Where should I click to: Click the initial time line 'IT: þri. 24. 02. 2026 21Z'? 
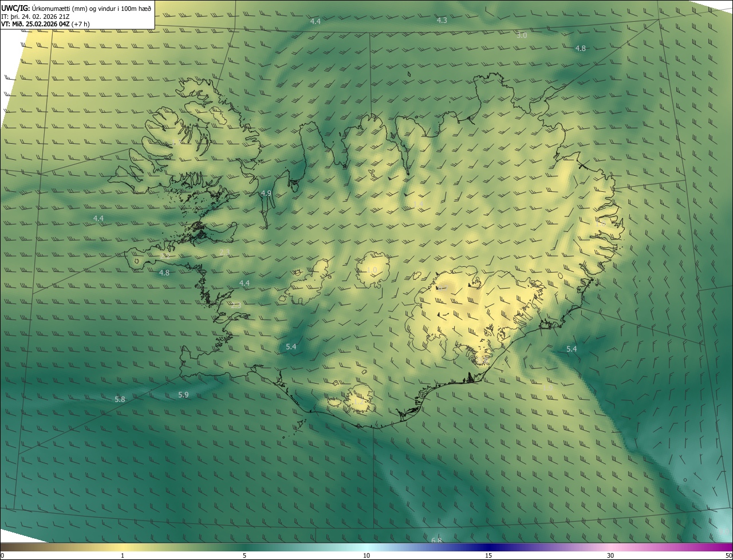pos(36,16)
